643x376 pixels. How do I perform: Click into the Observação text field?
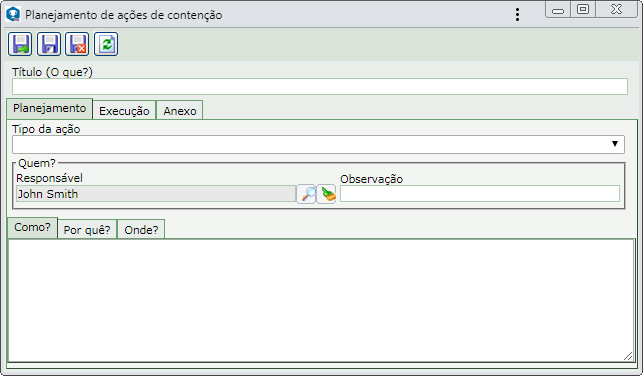pyautogui.click(x=480, y=194)
